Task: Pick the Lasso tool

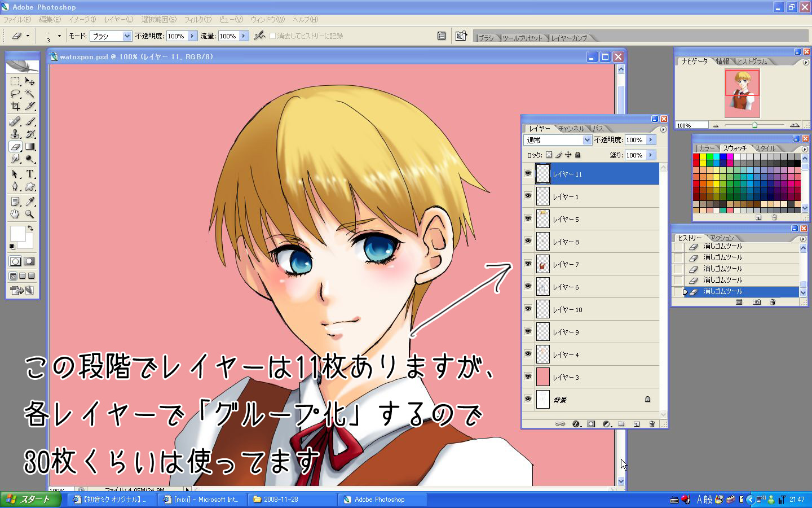Action: (x=15, y=94)
